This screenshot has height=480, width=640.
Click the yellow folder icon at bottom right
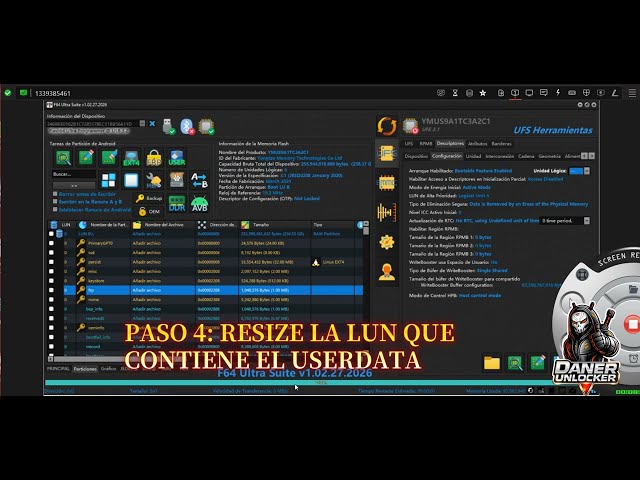tap(492, 362)
